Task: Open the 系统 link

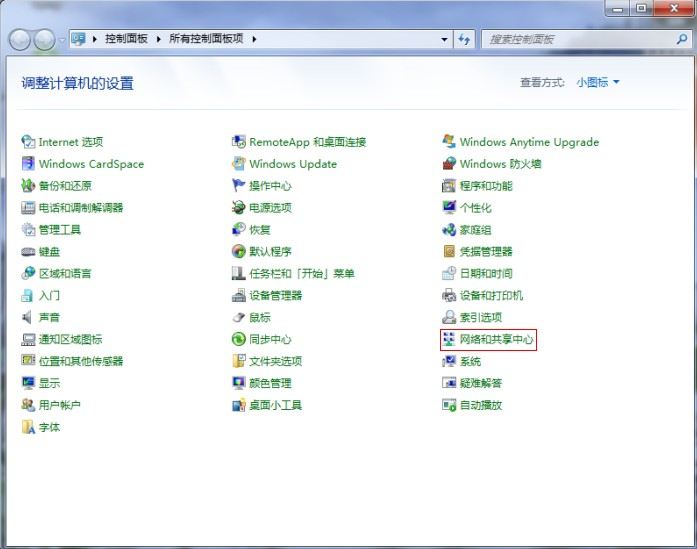Action: coord(470,361)
